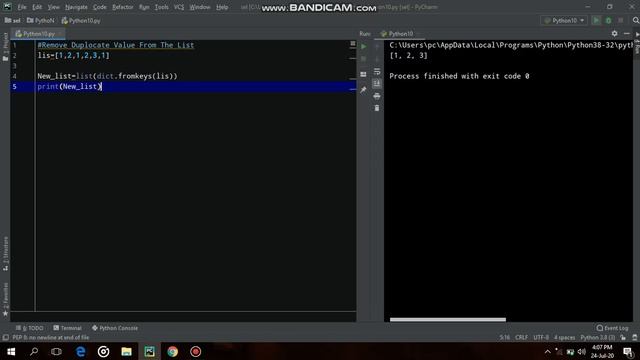Print the Run console output
Viewport: 640px width, 360px height.
(377, 96)
